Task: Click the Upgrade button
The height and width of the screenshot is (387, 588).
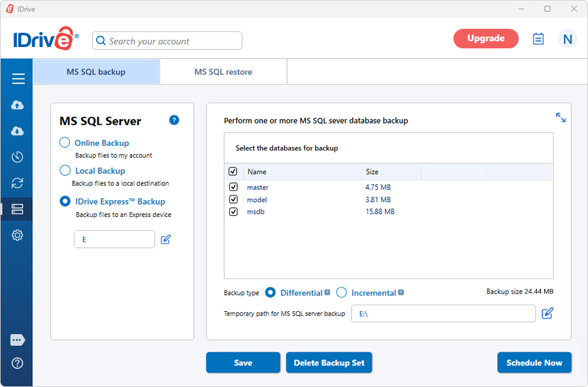Action: click(485, 39)
